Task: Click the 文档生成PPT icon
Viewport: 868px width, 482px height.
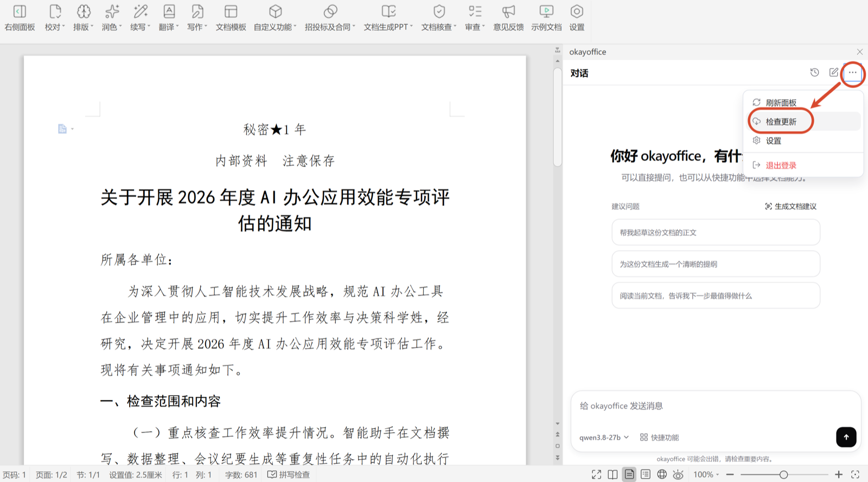Action: coord(388,11)
